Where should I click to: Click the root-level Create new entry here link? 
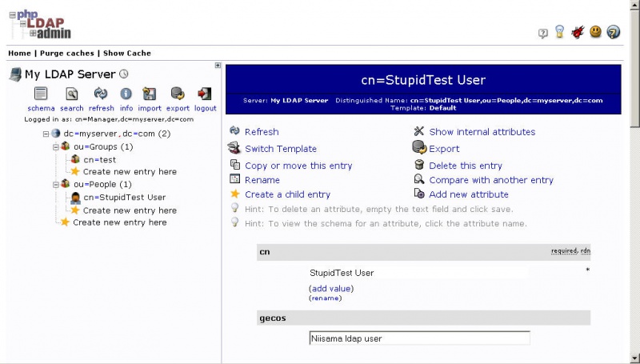pos(119,222)
